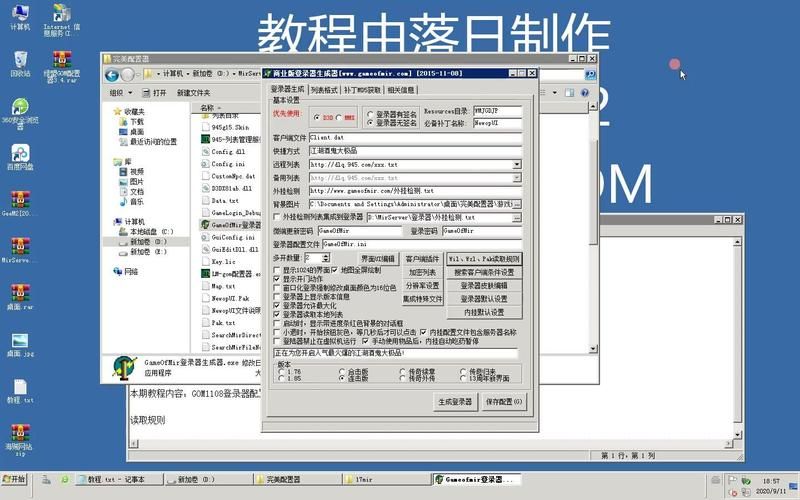This screenshot has width=800, height=500.
Task: Click the 客户端文件 input field
Action: tap(415, 137)
